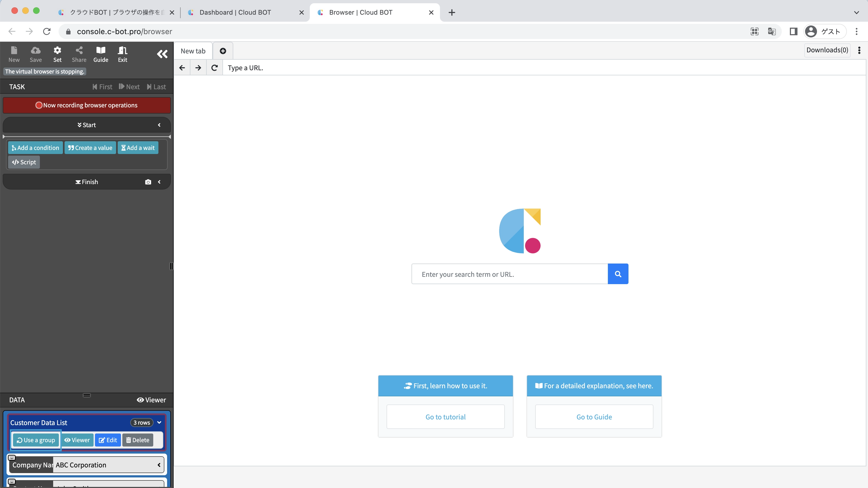868x488 pixels.
Task: Click the virtual browser reload icon
Action: (x=214, y=68)
